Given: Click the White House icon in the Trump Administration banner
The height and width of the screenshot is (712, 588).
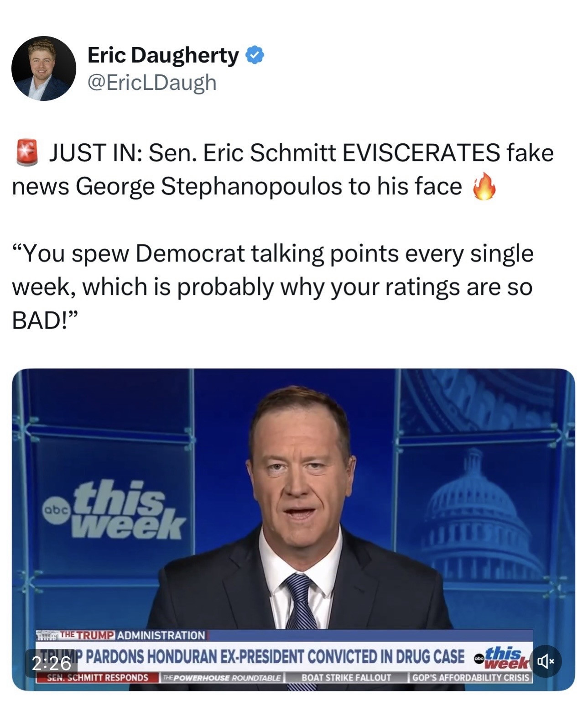Looking at the screenshot, I should 47,635.
